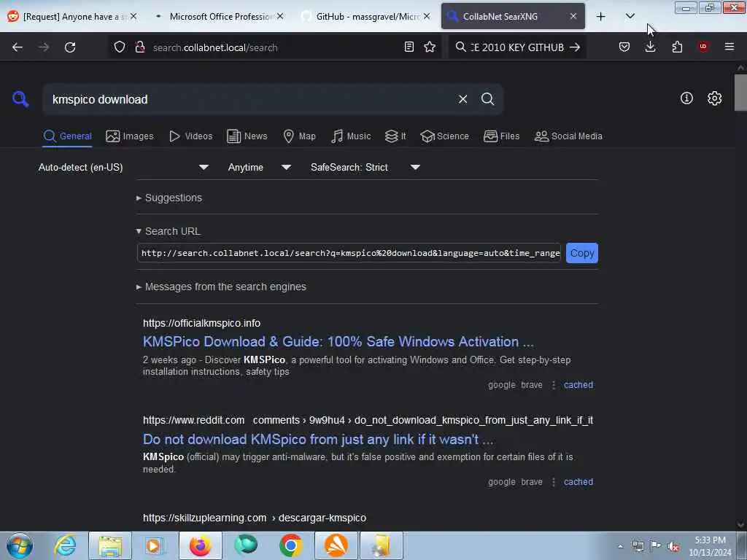Viewport: 747px width, 560px height.
Task: Open the SearXNG about info icon
Action: (686, 98)
